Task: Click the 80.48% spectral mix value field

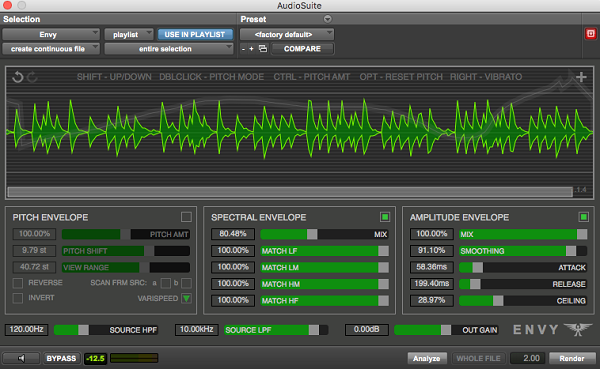Action: pyautogui.click(x=233, y=234)
